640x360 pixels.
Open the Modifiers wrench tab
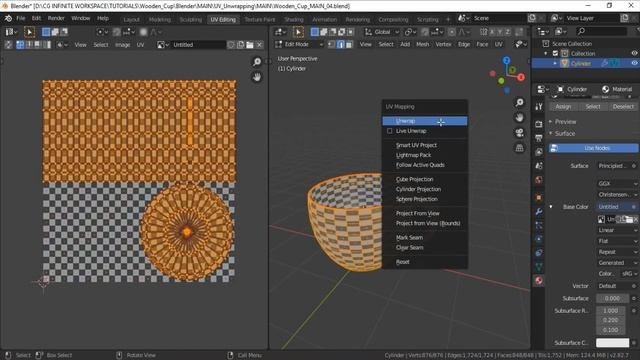click(x=539, y=211)
